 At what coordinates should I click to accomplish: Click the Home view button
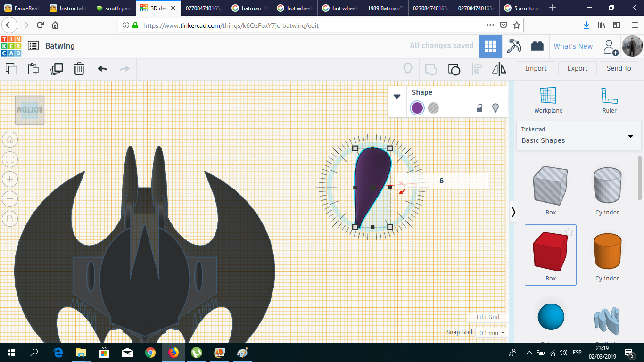[x=10, y=140]
